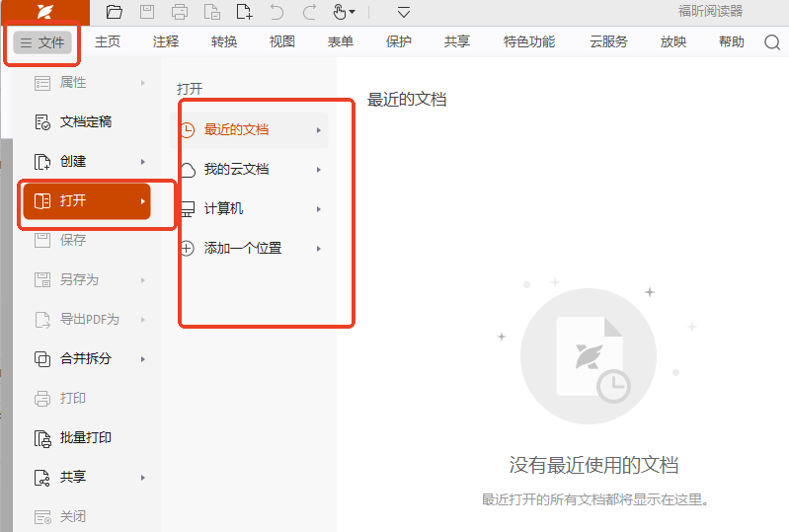789x532 pixels.
Task: Switch to the 视图 tab
Action: [282, 41]
